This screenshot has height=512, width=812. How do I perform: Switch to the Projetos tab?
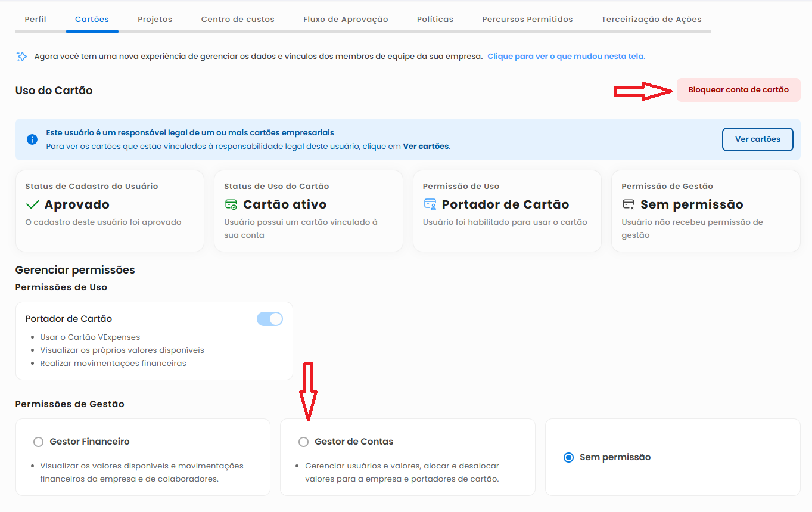[155, 20]
